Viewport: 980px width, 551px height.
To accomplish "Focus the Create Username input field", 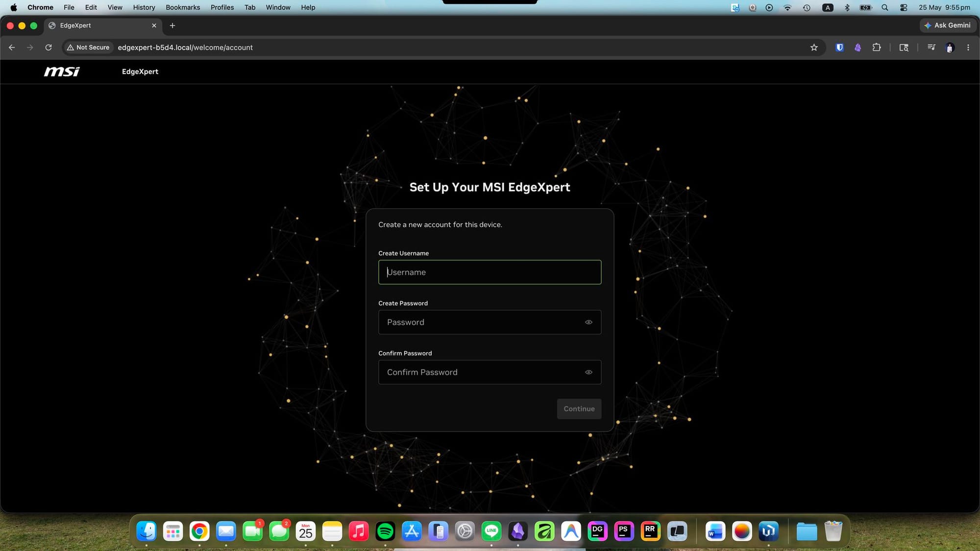I will 490,272.
